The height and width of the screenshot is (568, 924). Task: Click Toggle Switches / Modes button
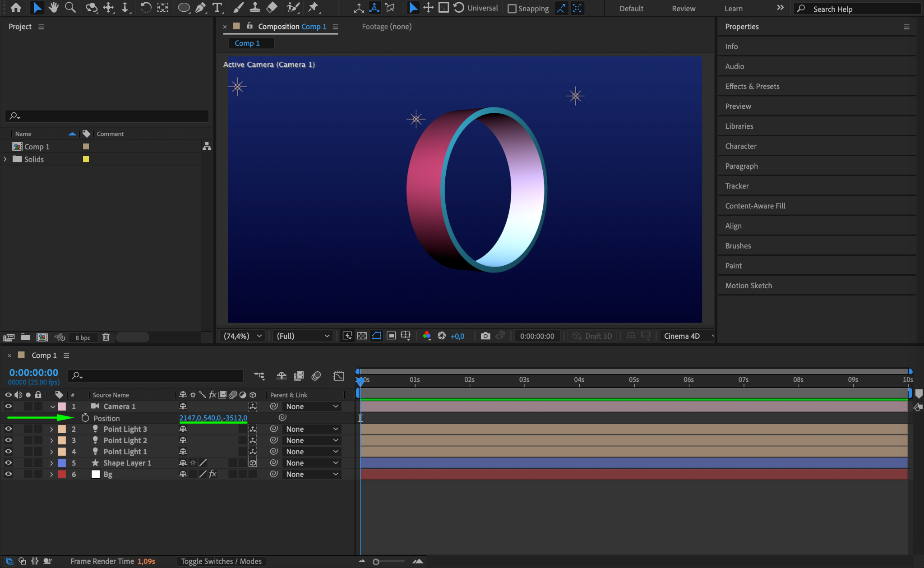point(221,561)
